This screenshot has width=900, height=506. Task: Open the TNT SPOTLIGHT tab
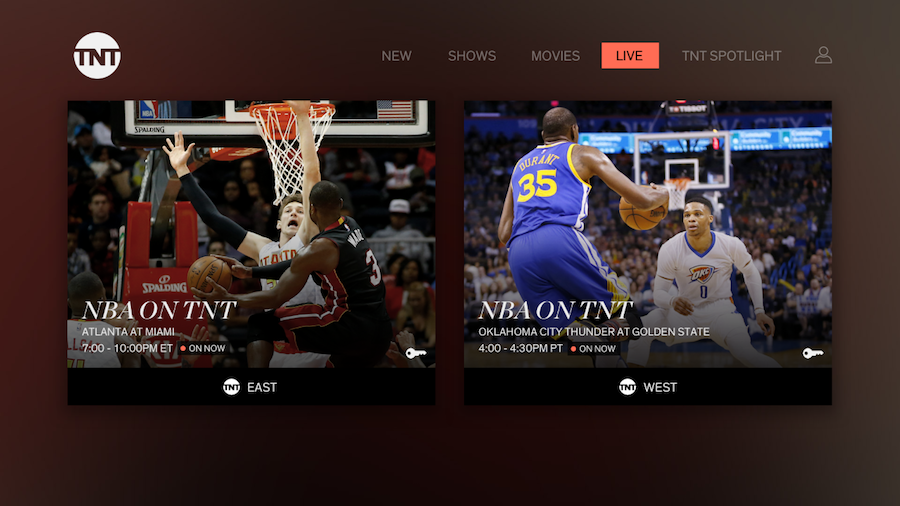pos(731,56)
